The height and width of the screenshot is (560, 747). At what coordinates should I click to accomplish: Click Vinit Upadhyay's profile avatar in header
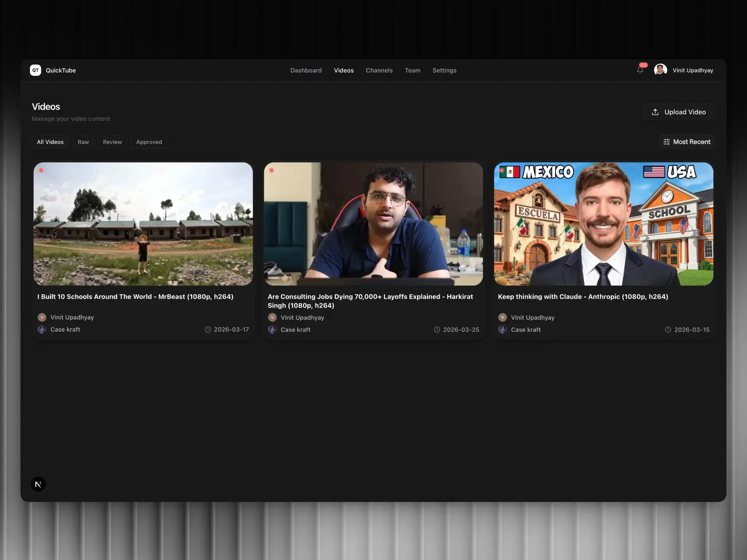coord(660,70)
